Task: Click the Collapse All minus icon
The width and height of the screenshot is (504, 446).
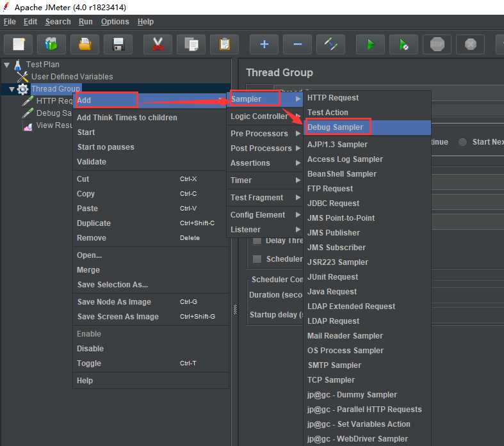Action: 298,44
